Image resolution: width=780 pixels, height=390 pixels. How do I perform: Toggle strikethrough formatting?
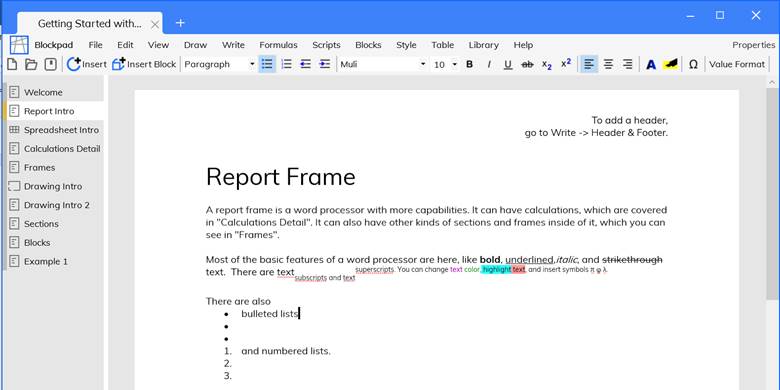pos(527,64)
